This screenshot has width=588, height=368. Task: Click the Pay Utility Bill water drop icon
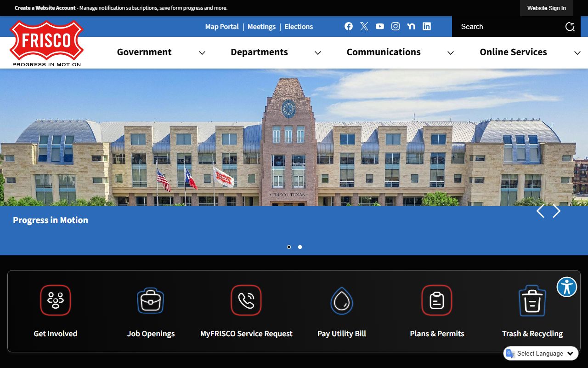click(x=341, y=300)
